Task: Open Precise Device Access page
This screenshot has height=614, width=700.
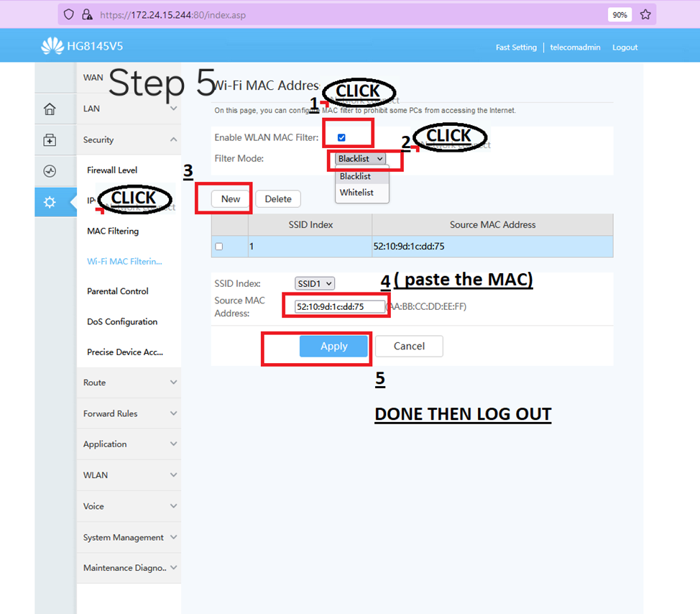Action: tap(125, 352)
